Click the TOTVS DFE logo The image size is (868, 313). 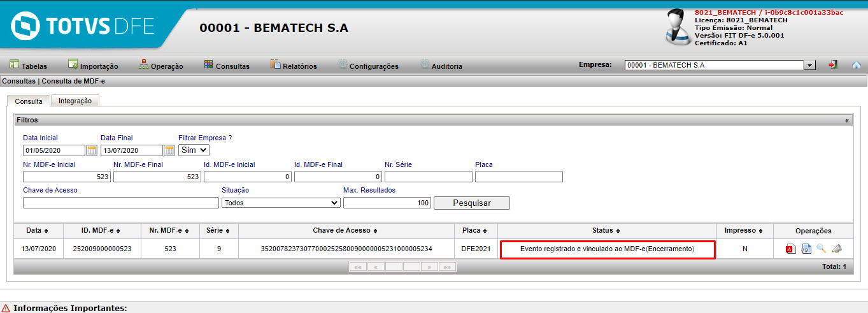point(82,26)
